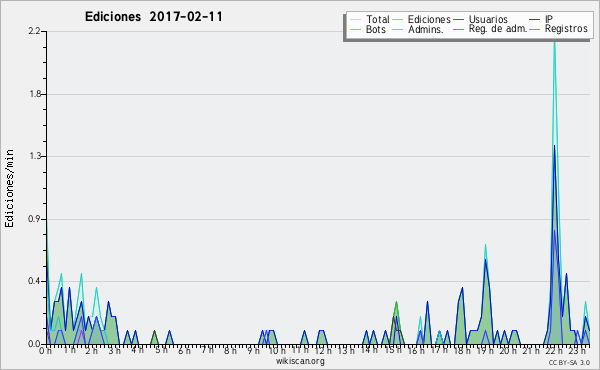The image size is (600, 370).
Task: Click the 0 h tick label
Action: tap(45, 350)
